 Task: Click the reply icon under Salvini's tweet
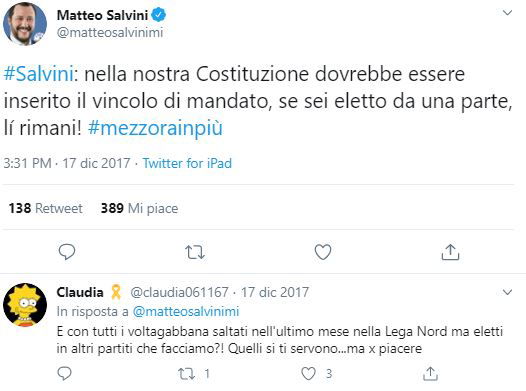pyautogui.click(x=67, y=252)
